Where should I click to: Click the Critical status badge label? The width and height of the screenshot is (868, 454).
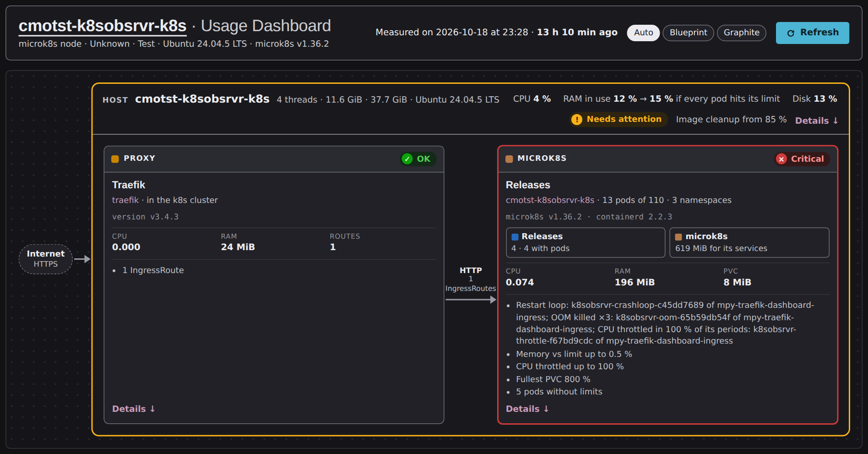807,159
